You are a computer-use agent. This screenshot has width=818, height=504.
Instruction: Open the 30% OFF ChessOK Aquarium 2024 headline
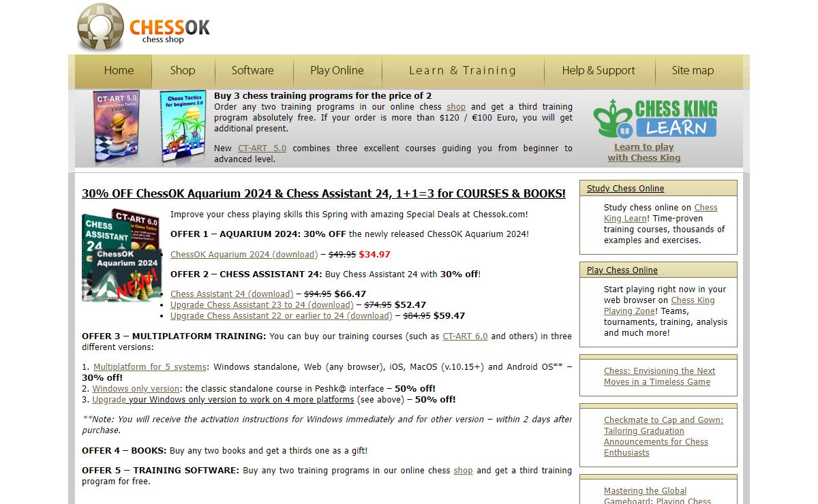click(x=324, y=193)
